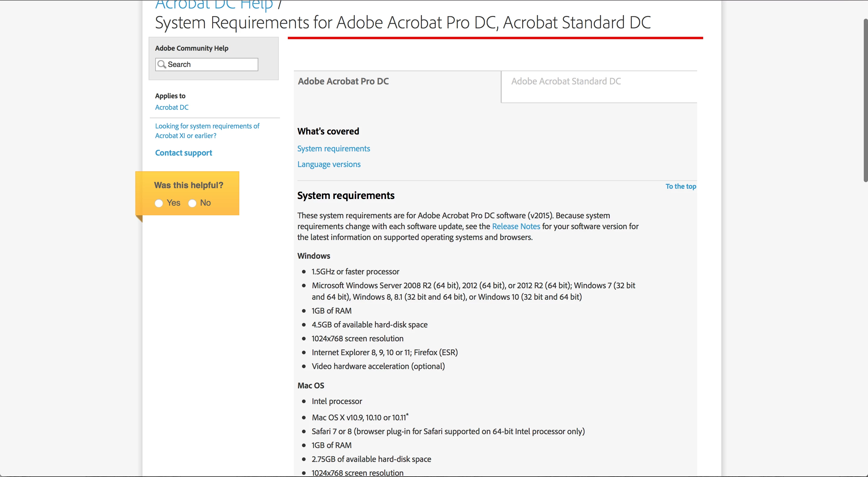Select the Adobe Acrobat Pro DC tab
Image resolution: width=868 pixels, height=477 pixels.
(343, 81)
